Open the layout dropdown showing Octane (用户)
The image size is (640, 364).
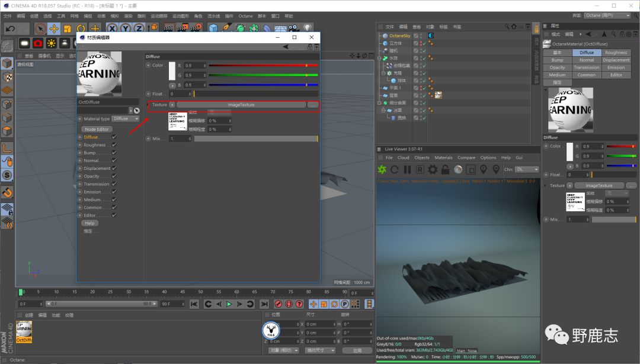607,15
